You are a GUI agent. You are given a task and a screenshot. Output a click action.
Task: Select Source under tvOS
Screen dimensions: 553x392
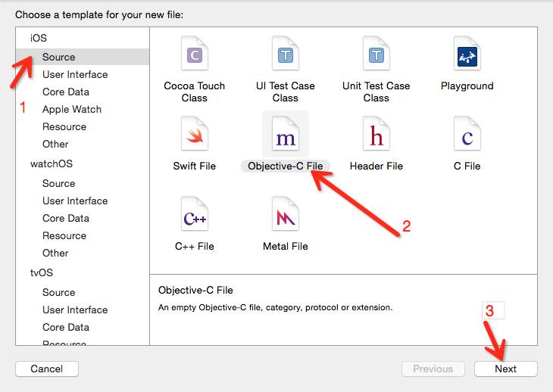click(58, 292)
